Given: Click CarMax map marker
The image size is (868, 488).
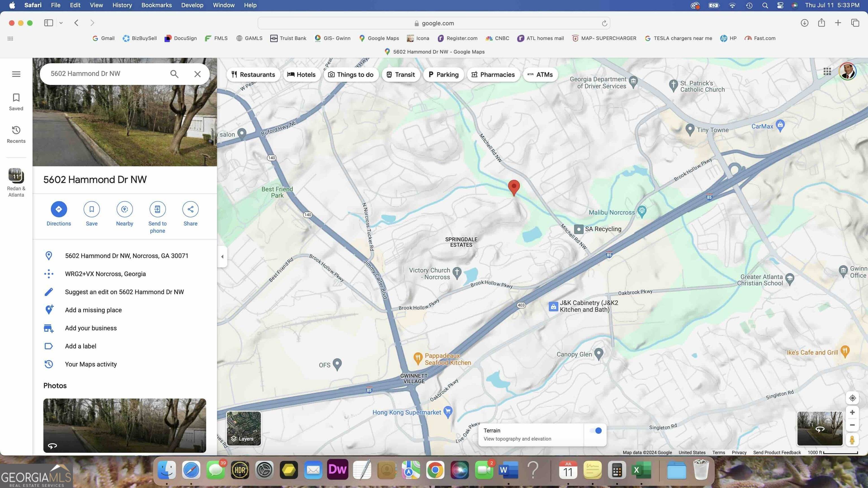Looking at the screenshot, I should tap(780, 126).
